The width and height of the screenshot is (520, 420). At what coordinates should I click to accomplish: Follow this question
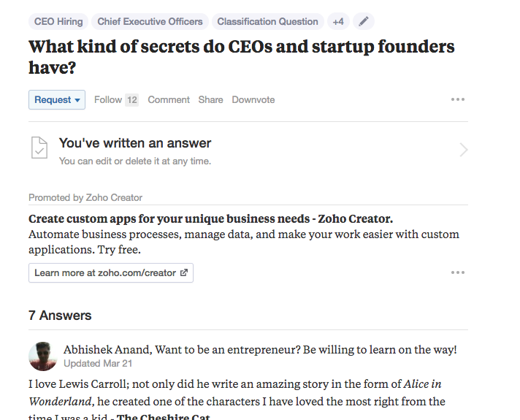108,100
